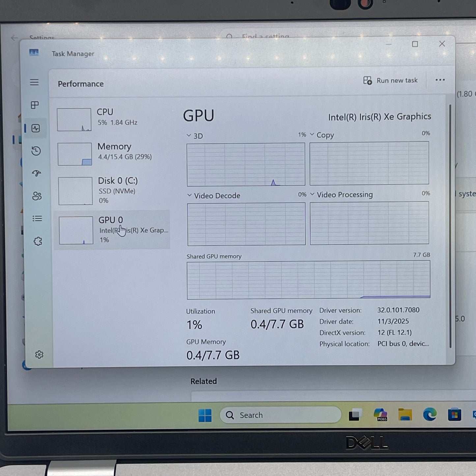Screen dimensions: 476x476
Task: Click the Memory mini usage graph thumbnail
Action: point(75,154)
